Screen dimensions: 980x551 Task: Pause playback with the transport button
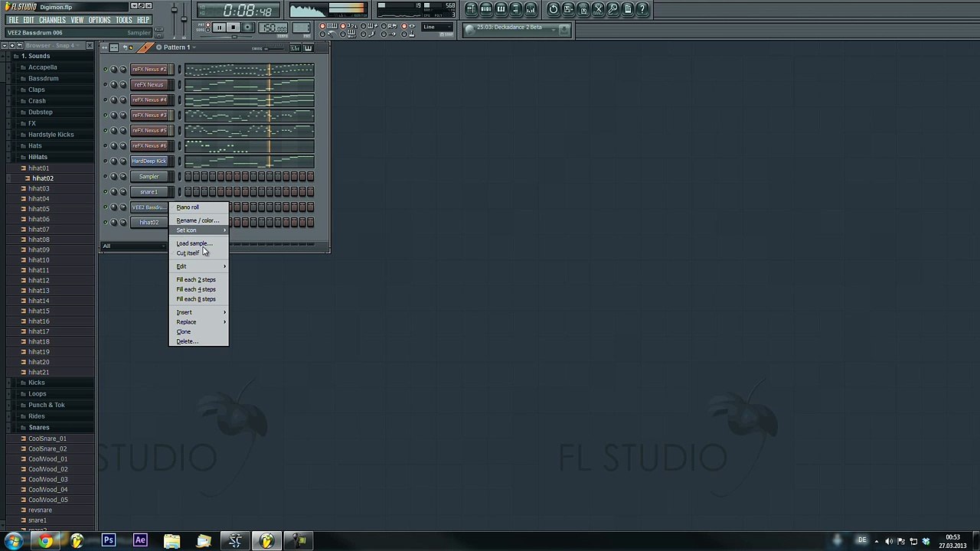click(x=218, y=28)
